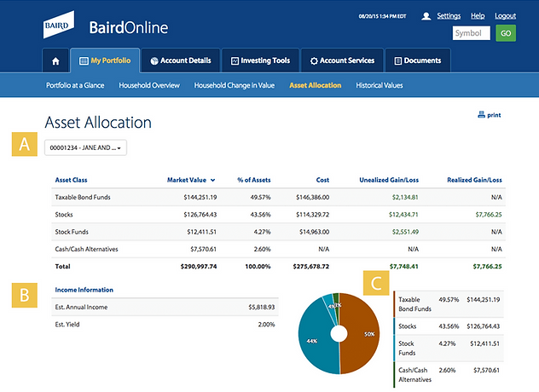
Task: Click the Taxable Bond Funds legend entry
Action: tap(449, 304)
